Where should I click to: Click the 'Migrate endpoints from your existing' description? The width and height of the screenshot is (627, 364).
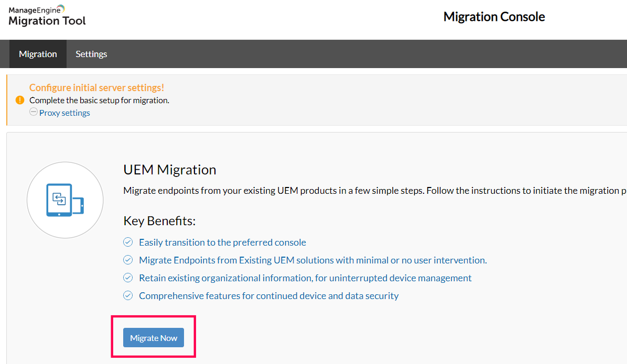(x=375, y=191)
